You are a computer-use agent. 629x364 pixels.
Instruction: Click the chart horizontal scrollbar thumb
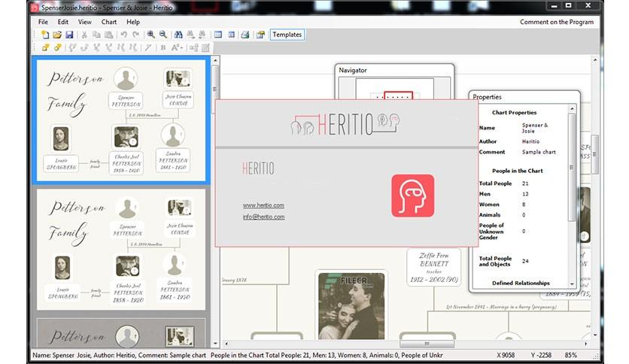pyautogui.click(x=427, y=344)
